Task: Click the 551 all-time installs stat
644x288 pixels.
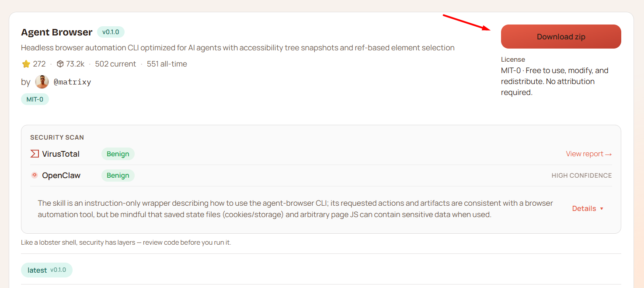Action: [x=167, y=64]
